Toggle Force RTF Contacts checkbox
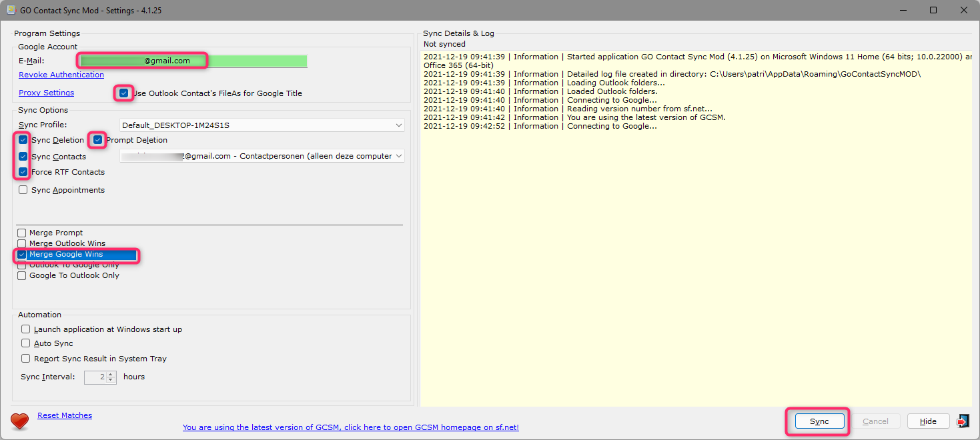This screenshot has width=980, height=440. (x=23, y=172)
